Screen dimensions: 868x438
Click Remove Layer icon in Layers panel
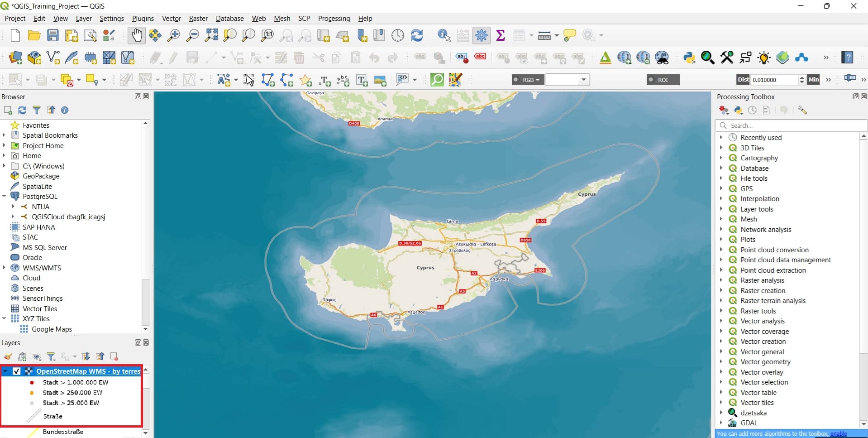pos(114,356)
